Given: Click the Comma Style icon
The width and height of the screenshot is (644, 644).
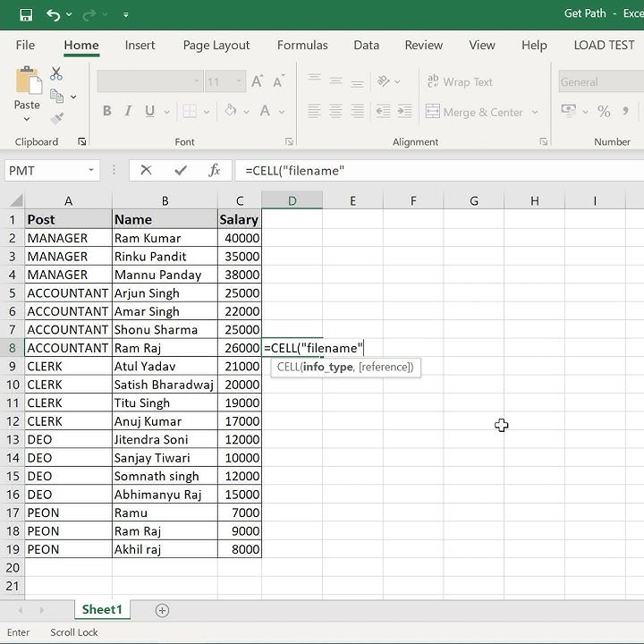Looking at the screenshot, I should 625,111.
